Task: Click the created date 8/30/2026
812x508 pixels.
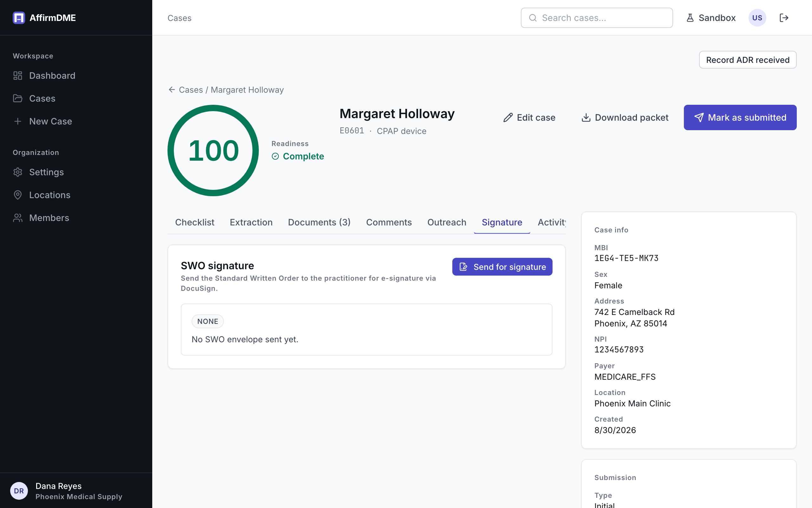Action: click(615, 430)
